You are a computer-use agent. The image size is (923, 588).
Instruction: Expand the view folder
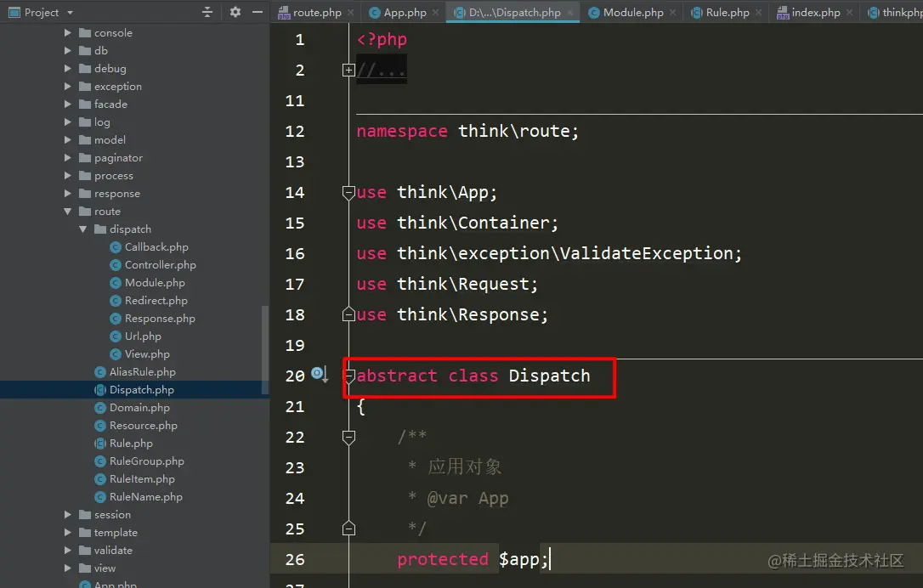tap(68, 568)
